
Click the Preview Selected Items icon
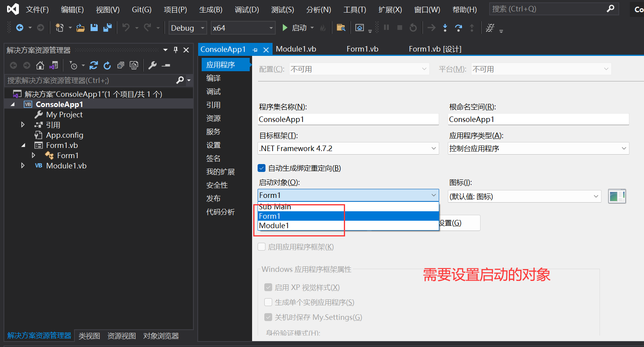click(166, 65)
